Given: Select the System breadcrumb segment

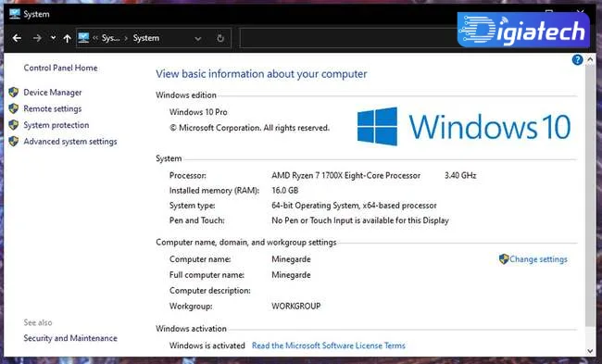Looking at the screenshot, I should pyautogui.click(x=146, y=38).
